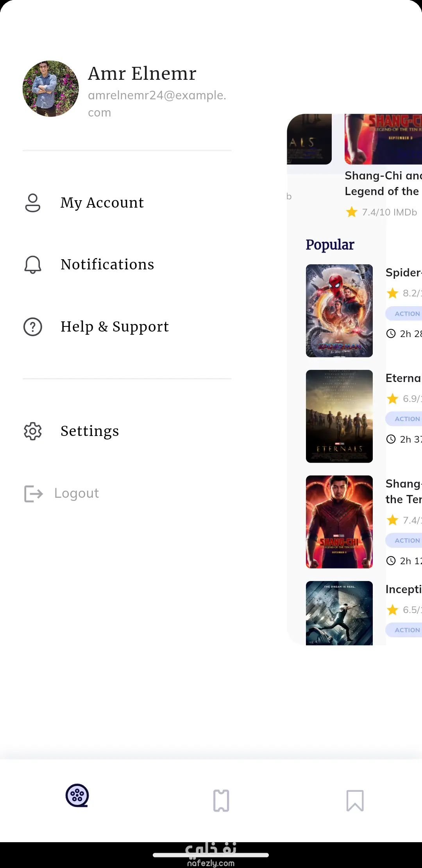
Task: Open the Eternals movie poster in Popular
Action: (339, 416)
